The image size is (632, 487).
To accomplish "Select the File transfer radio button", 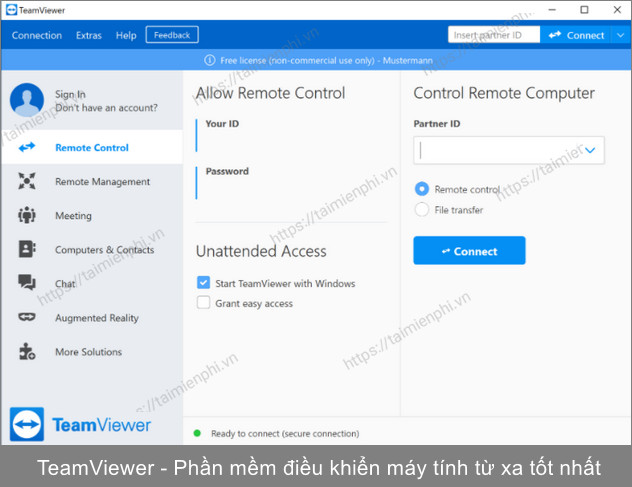I will click(422, 210).
